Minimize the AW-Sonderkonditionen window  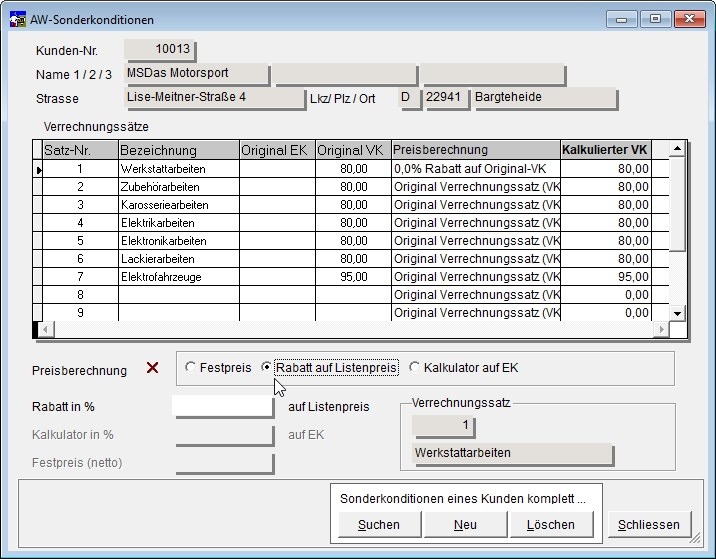coord(621,19)
